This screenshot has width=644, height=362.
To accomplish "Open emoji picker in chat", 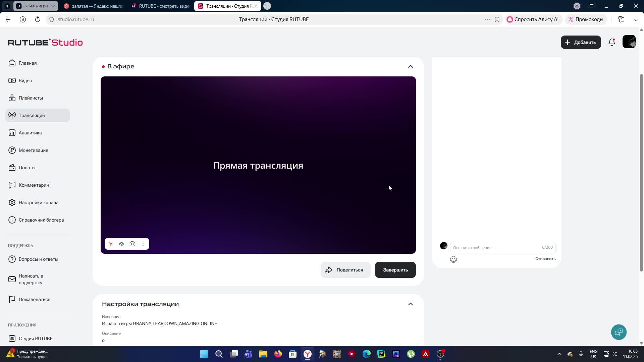I will tap(453, 259).
